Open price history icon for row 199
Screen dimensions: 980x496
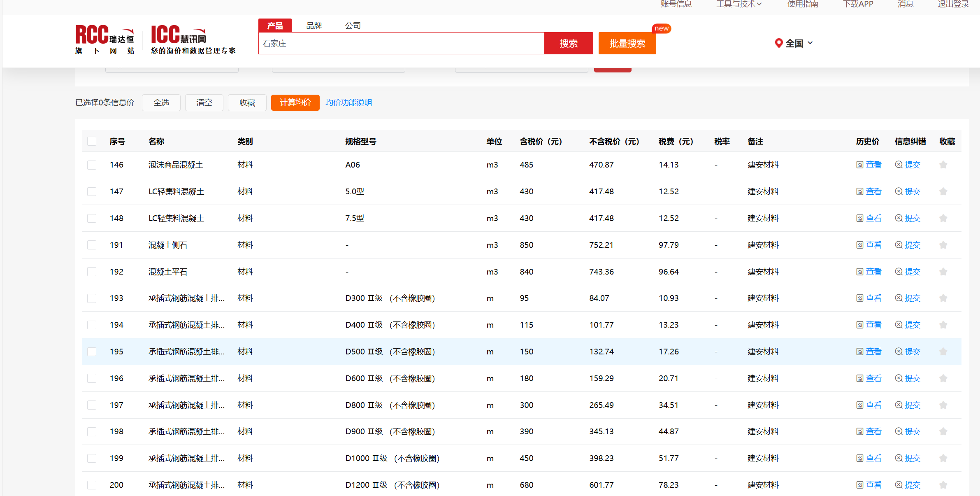point(859,458)
